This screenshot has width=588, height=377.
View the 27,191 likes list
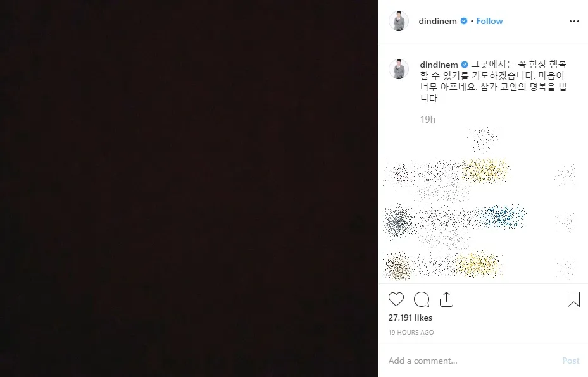tap(410, 318)
